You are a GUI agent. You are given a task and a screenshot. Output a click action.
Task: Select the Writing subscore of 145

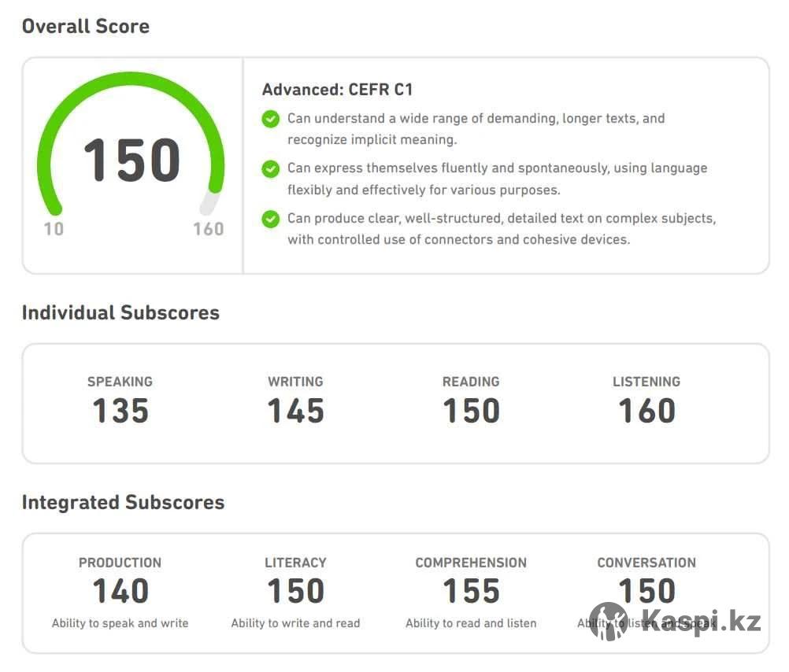point(295,411)
